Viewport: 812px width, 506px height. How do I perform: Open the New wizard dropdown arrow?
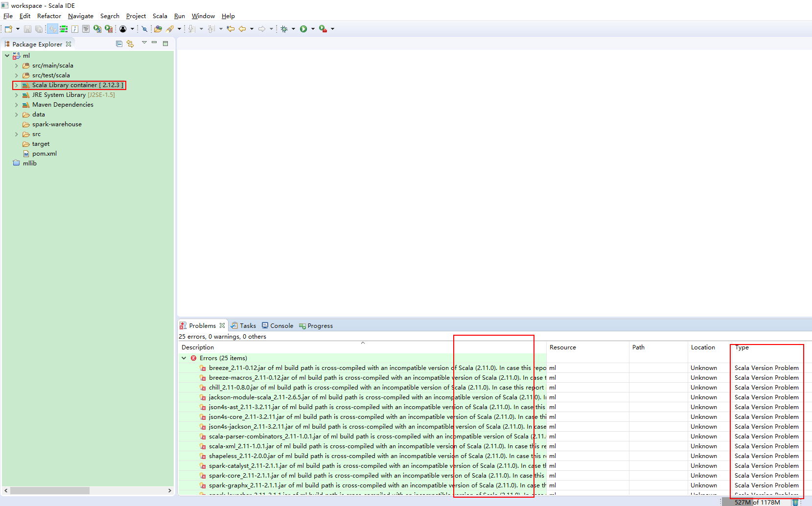click(18, 29)
